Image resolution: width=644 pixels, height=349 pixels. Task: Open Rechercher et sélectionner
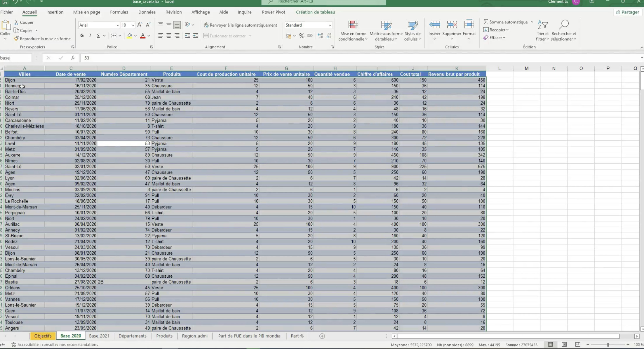click(564, 30)
